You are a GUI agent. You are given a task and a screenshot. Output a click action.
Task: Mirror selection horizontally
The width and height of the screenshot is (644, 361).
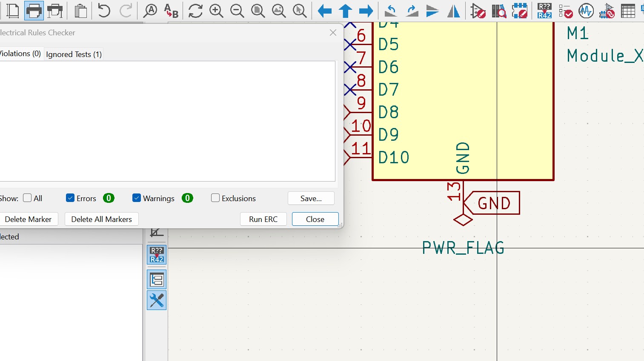point(453,11)
